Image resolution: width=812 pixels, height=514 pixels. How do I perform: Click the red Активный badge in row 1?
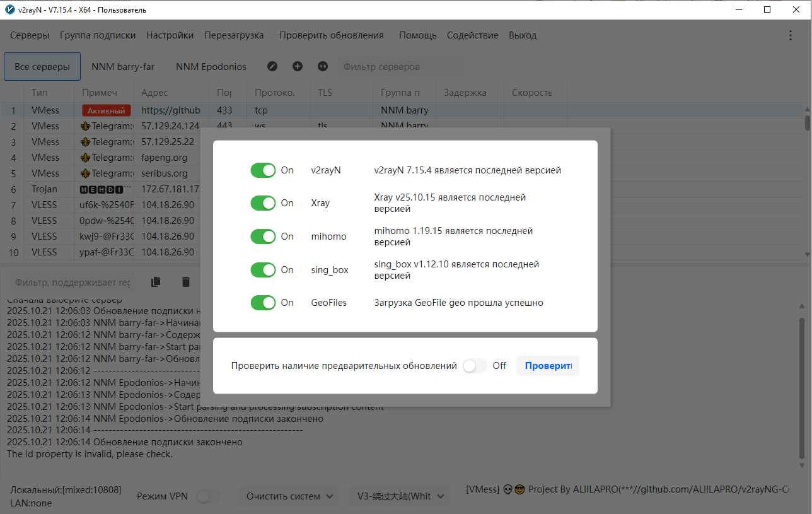click(x=106, y=110)
